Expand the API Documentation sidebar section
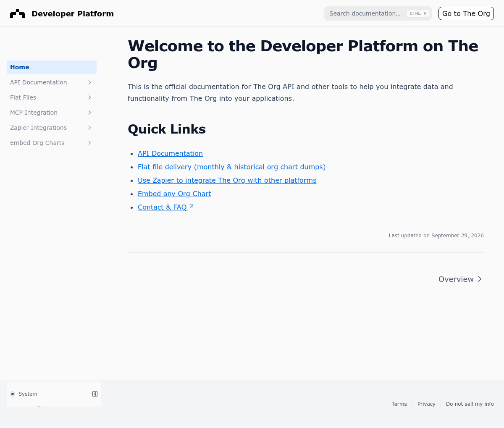Screen dimensions: 504x428 click(x=89, y=82)
